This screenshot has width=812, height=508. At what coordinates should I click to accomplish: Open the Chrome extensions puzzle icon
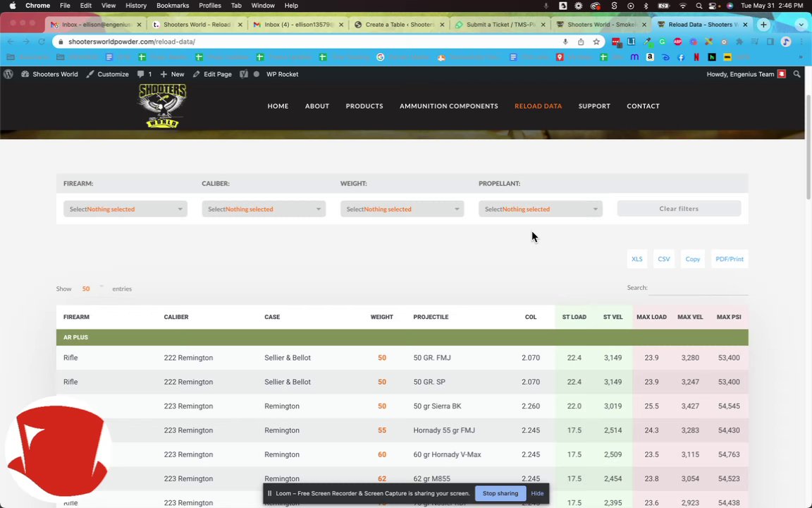coord(739,42)
